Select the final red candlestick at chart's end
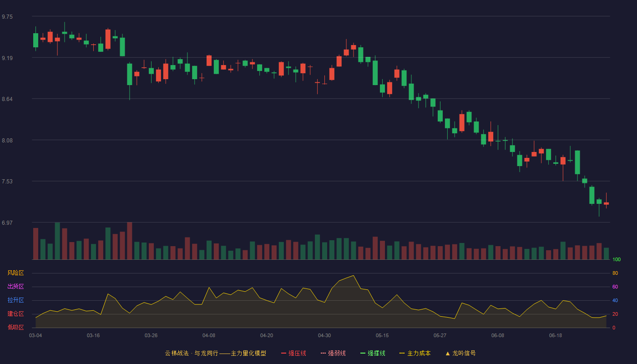 click(606, 203)
